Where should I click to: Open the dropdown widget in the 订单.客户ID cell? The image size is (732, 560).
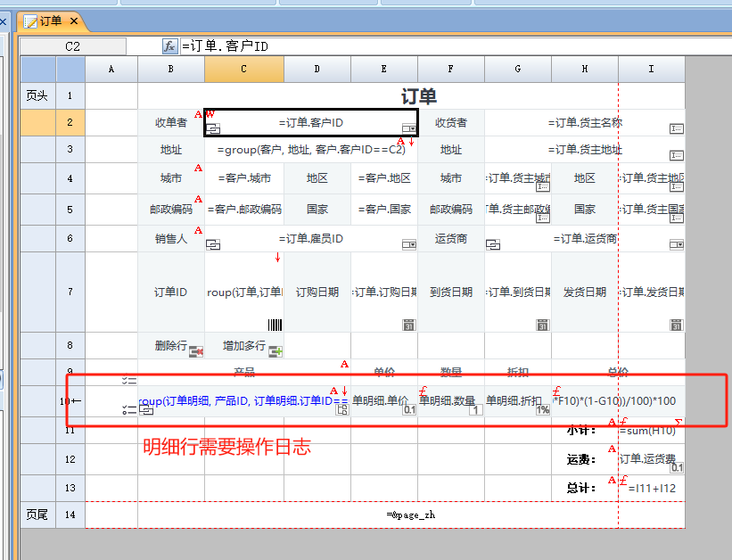point(408,129)
